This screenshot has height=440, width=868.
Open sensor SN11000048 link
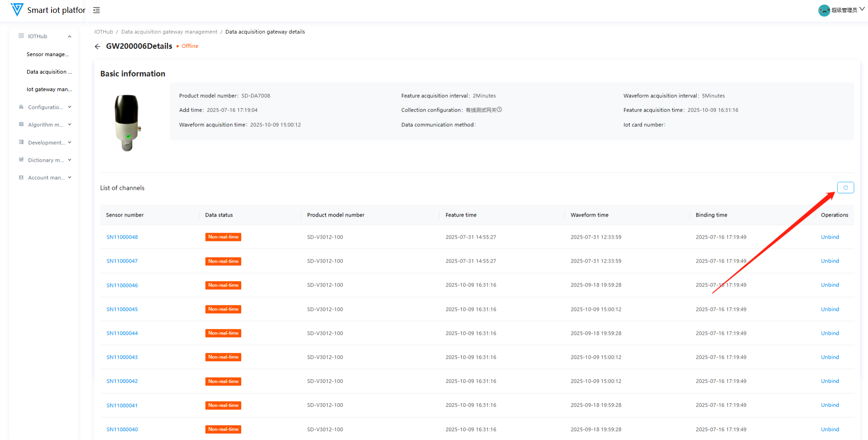[122, 237]
